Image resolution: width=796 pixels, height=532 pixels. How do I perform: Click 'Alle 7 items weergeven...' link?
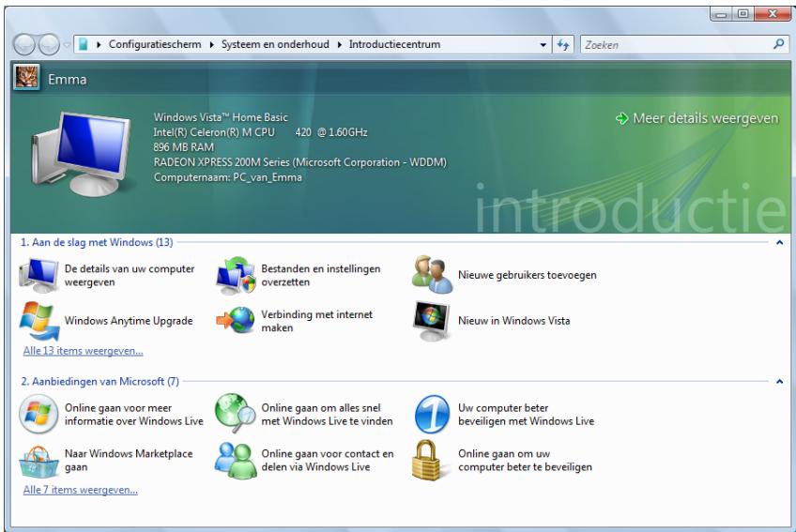80,490
